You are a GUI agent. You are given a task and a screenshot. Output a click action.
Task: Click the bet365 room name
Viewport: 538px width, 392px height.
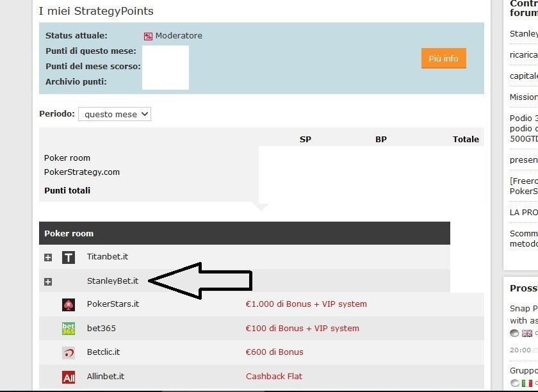point(101,328)
